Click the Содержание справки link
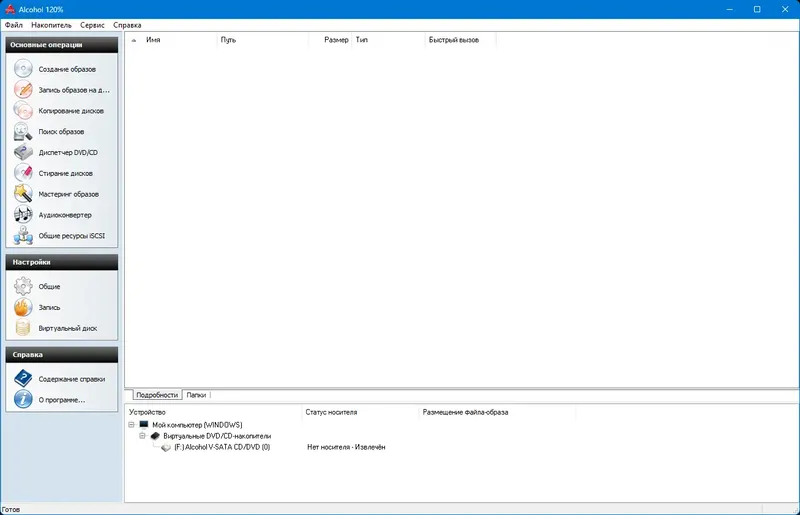The width and height of the screenshot is (800, 515). [x=72, y=379]
